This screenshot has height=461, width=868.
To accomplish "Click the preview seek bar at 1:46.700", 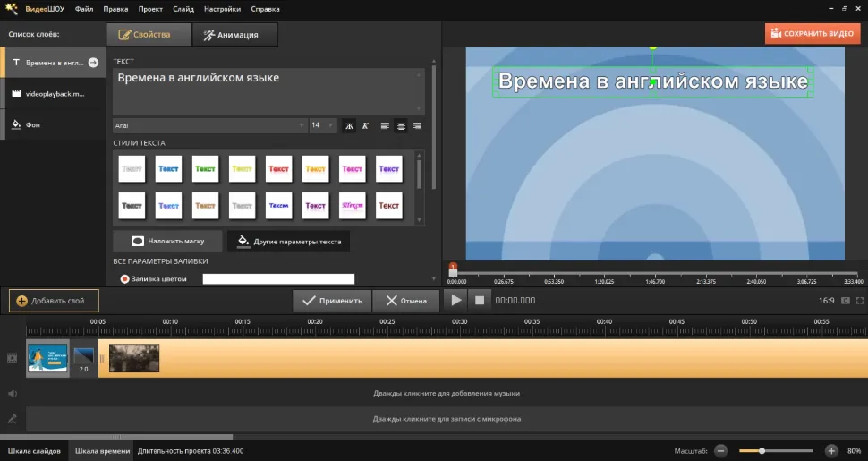I will coord(655,273).
